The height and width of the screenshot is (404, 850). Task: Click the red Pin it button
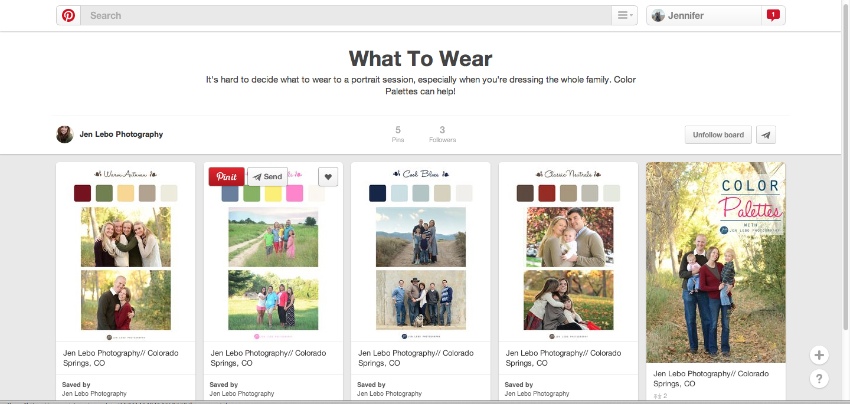click(227, 177)
